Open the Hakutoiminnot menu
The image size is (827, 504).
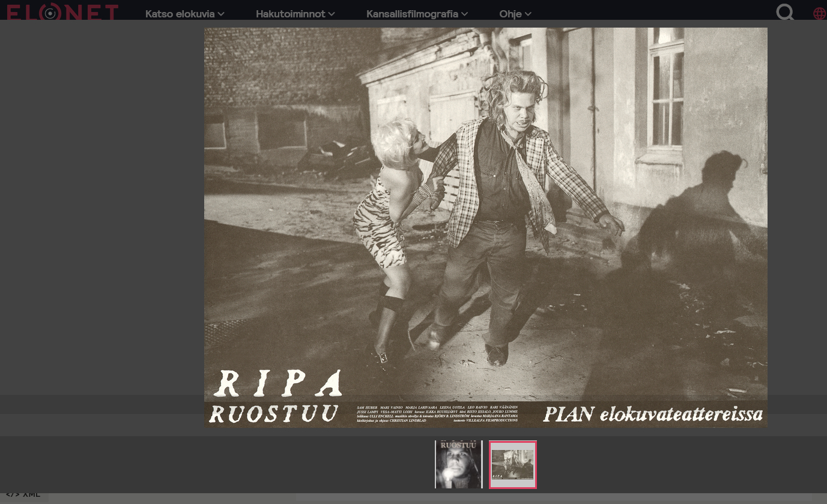(290, 14)
